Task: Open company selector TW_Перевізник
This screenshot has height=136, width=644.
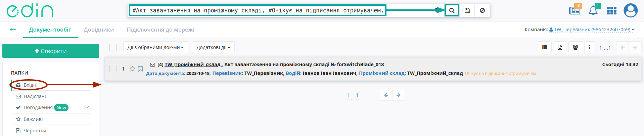Action: 592,30
